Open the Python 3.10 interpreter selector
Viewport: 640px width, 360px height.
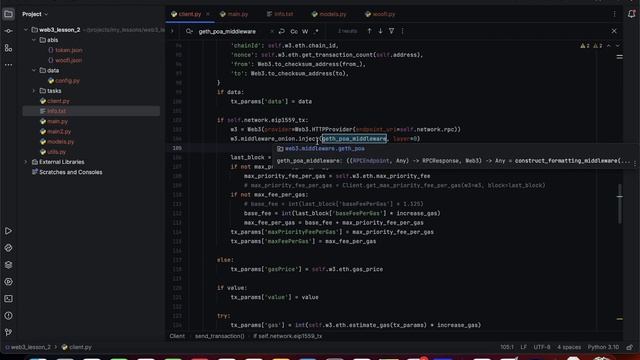tap(603, 347)
